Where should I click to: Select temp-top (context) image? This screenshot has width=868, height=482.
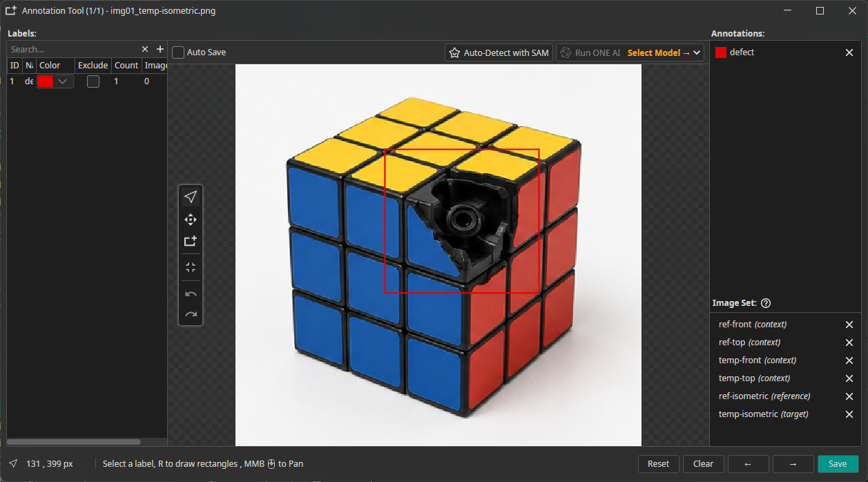(x=755, y=378)
